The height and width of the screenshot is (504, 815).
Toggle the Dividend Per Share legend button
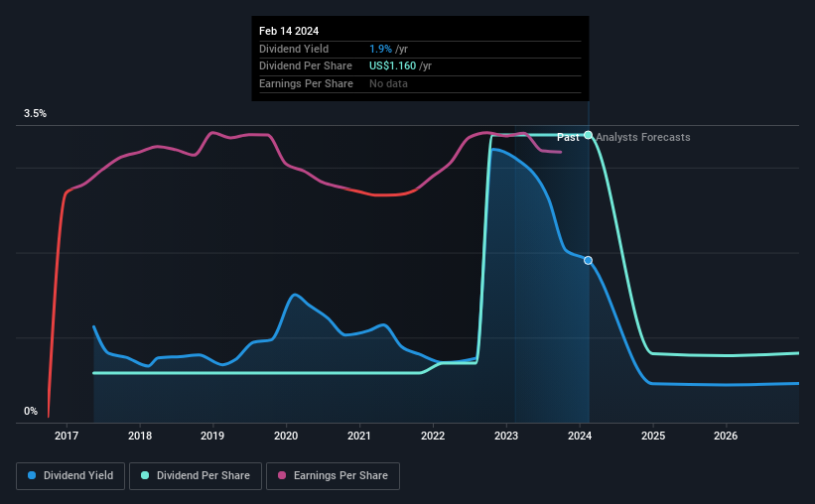(x=196, y=476)
